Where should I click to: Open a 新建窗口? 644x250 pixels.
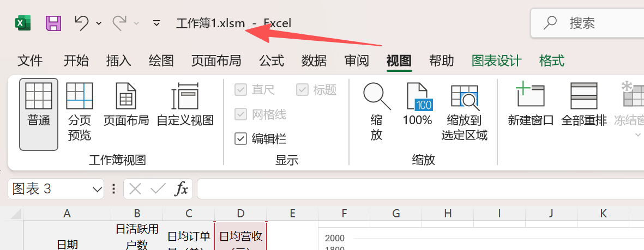[531, 105]
